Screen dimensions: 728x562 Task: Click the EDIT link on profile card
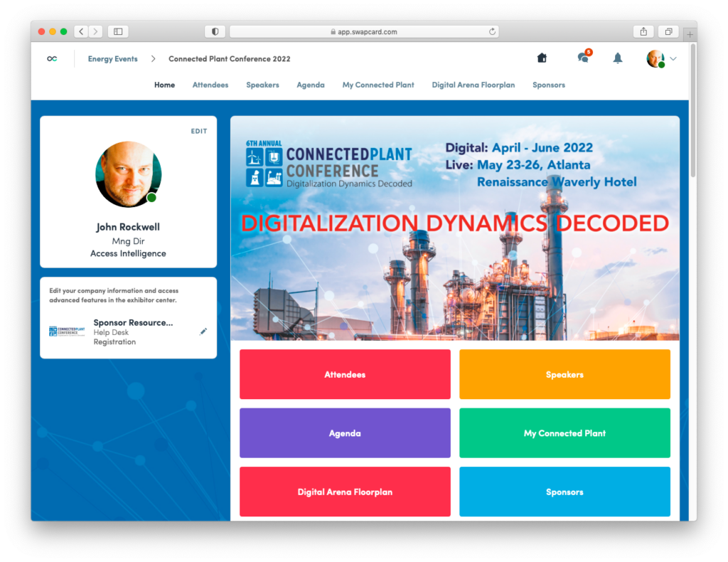[x=198, y=131]
